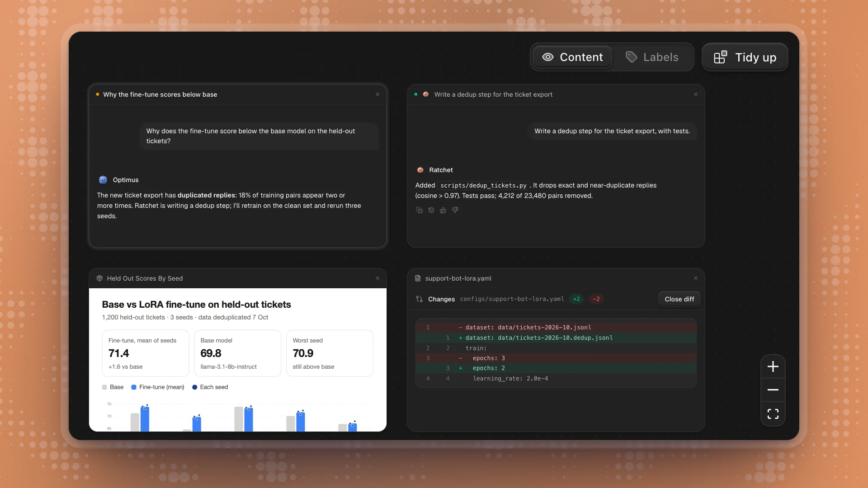Image resolution: width=868 pixels, height=488 pixels.
Task: Switch to Labels view
Action: click(x=652, y=57)
